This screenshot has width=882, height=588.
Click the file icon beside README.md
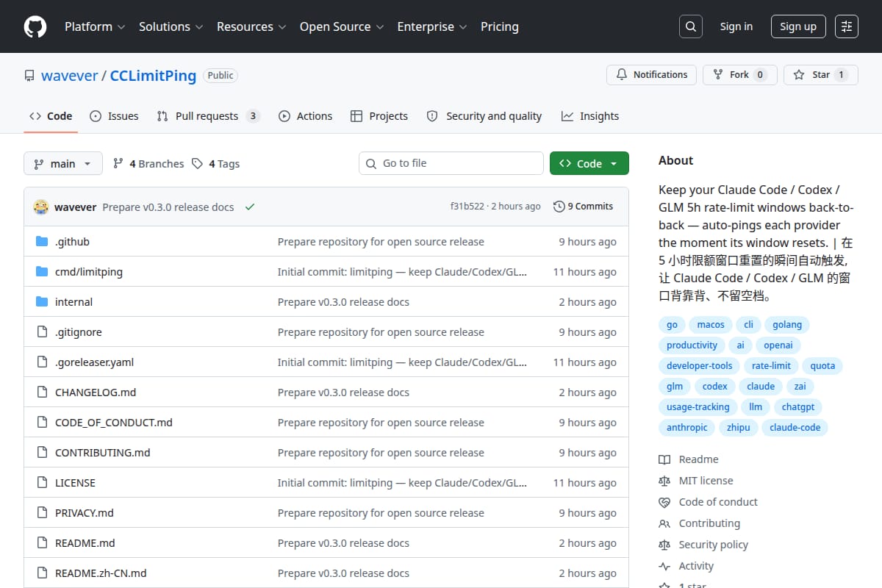pyautogui.click(x=42, y=543)
